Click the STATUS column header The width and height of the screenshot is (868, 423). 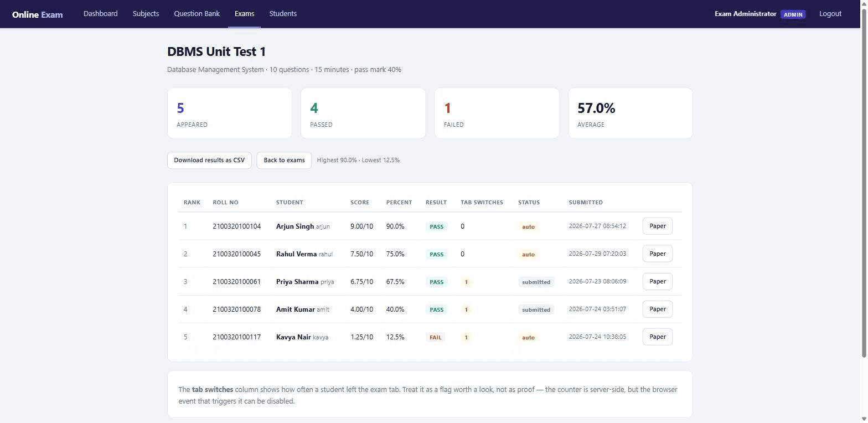point(529,202)
